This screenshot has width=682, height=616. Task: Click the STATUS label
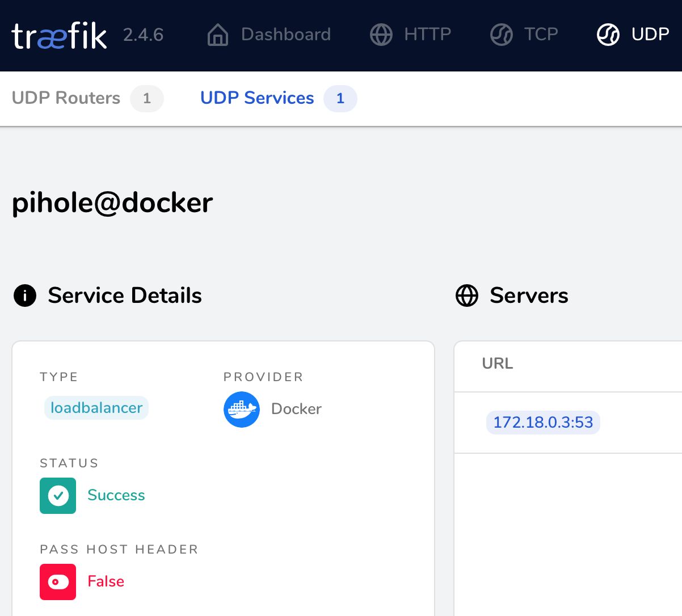coord(69,463)
